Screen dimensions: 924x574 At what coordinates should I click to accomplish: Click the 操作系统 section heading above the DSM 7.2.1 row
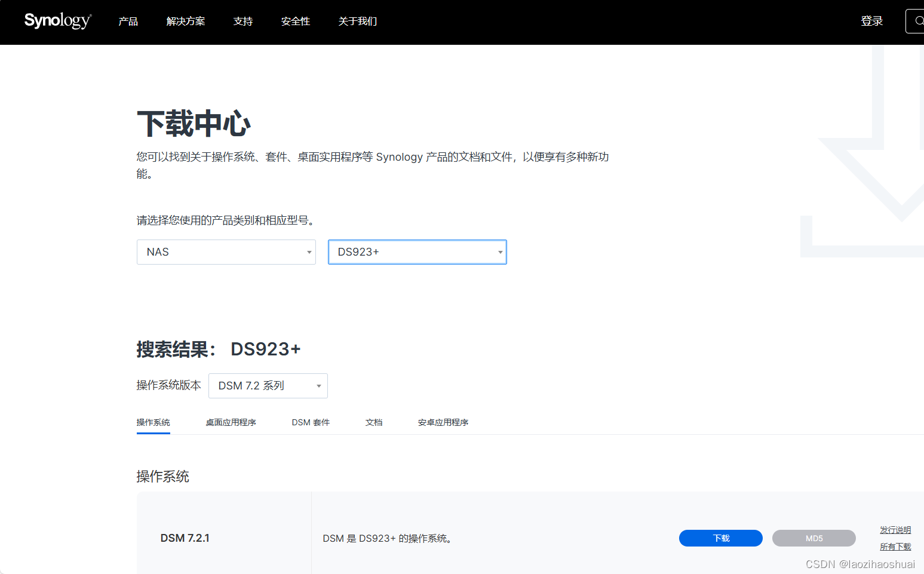pos(162,476)
